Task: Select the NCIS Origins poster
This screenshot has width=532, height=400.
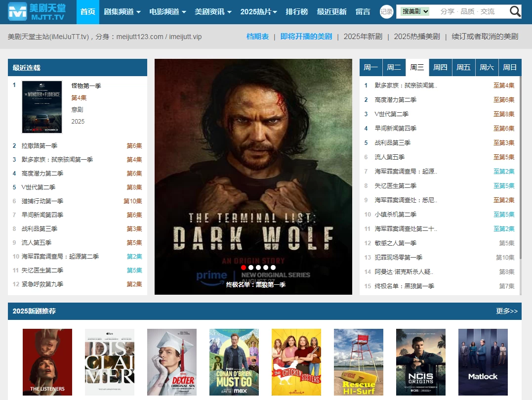Action: coord(421,362)
